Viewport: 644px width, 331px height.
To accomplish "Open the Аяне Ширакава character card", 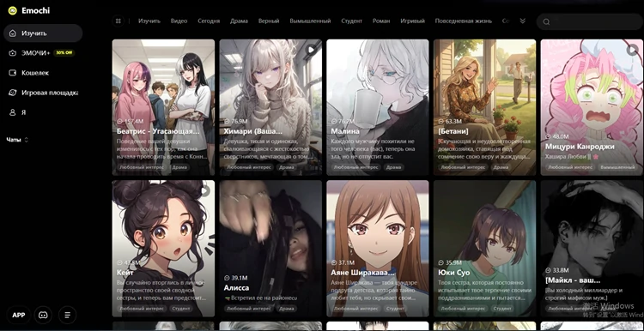I will 378,249.
